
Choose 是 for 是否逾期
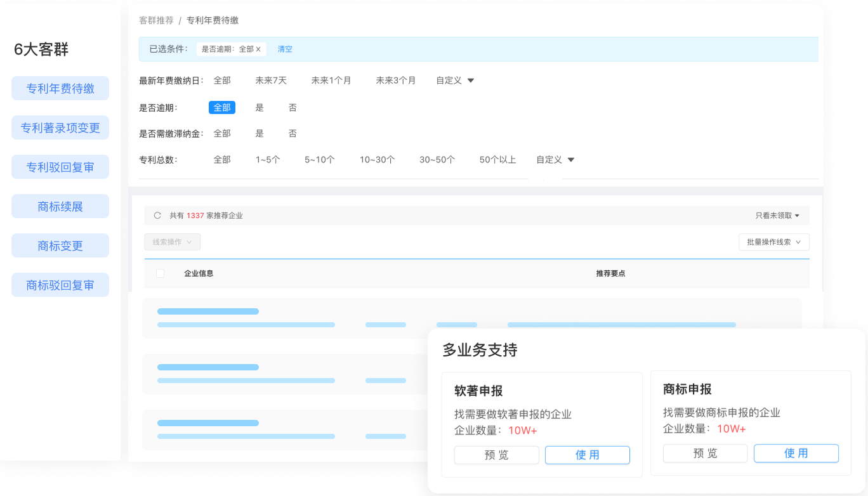[x=260, y=108]
